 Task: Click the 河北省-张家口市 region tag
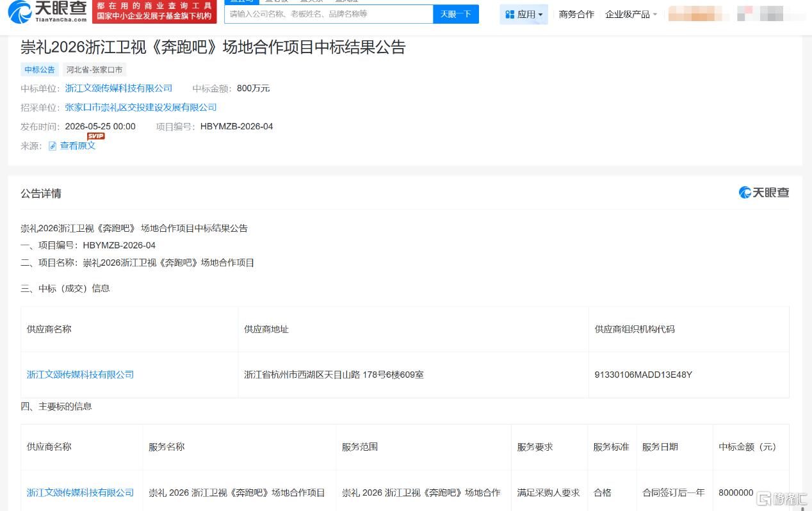(95, 70)
